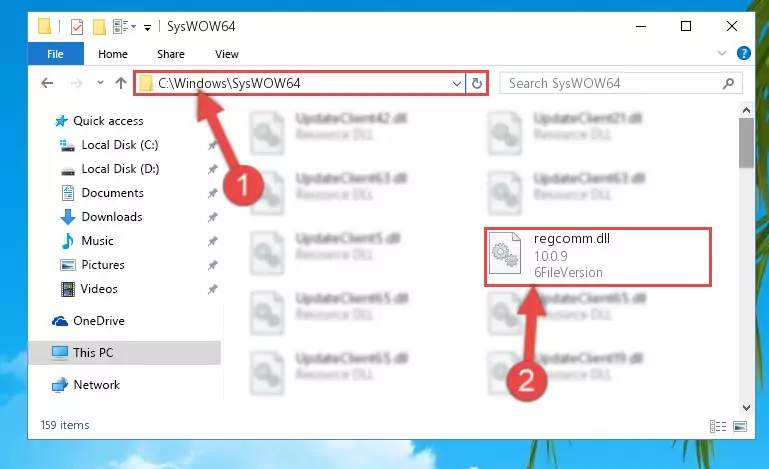
Task: Select Quick access in navigation pane
Action: [x=108, y=121]
